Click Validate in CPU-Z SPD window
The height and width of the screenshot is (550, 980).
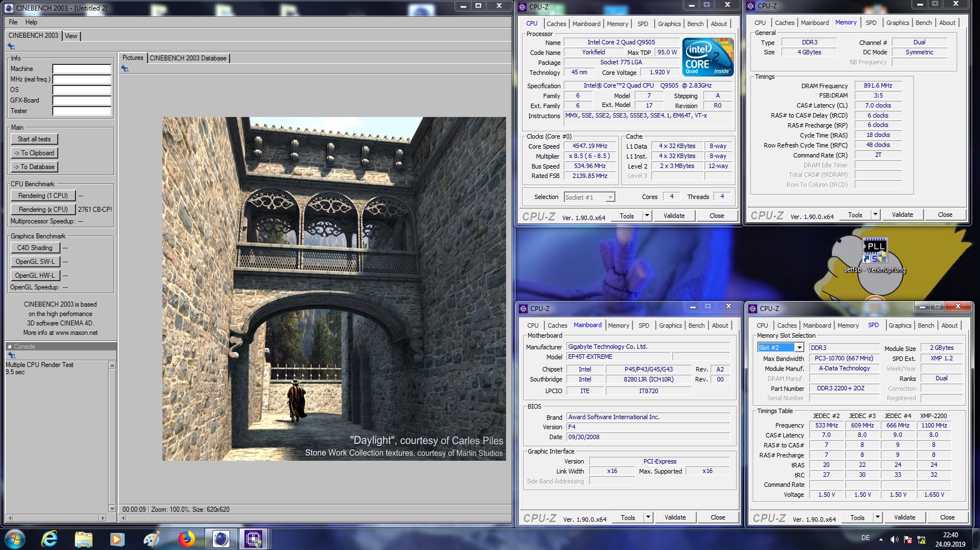click(905, 517)
